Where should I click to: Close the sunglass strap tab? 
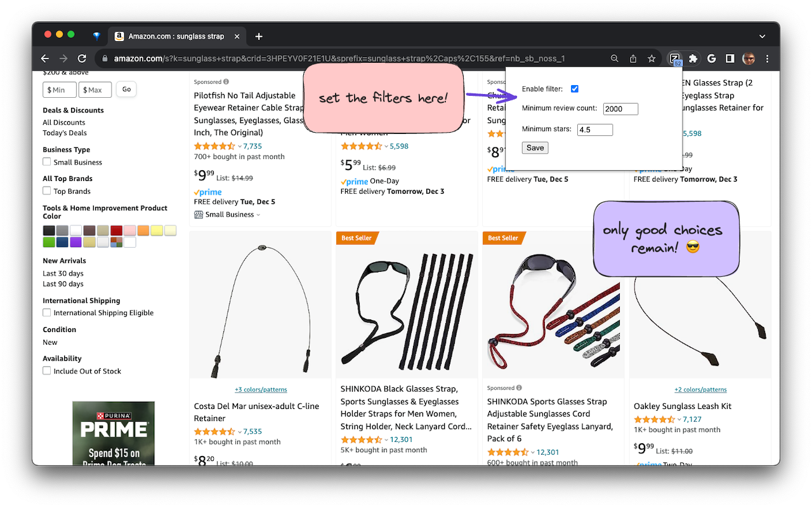[x=237, y=36]
